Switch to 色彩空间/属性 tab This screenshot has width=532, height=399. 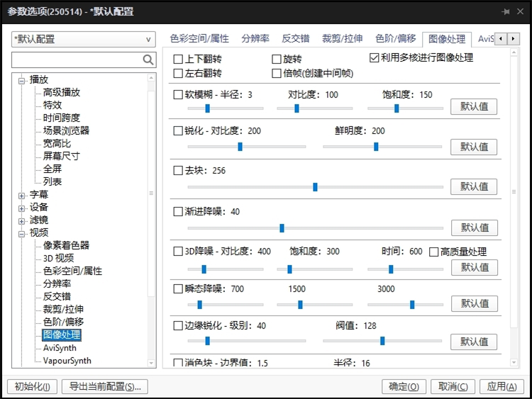coord(199,39)
